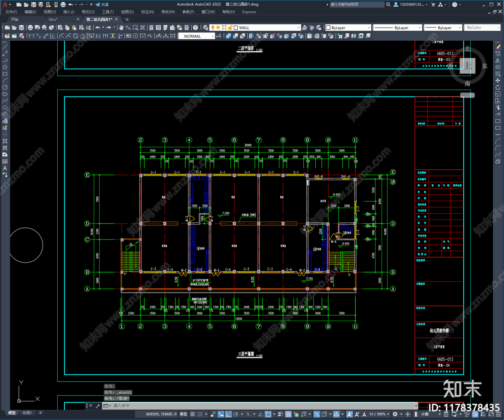The width and height of the screenshot is (504, 420).
Task: Click the account name 1505999135 button
Action: 411,4
